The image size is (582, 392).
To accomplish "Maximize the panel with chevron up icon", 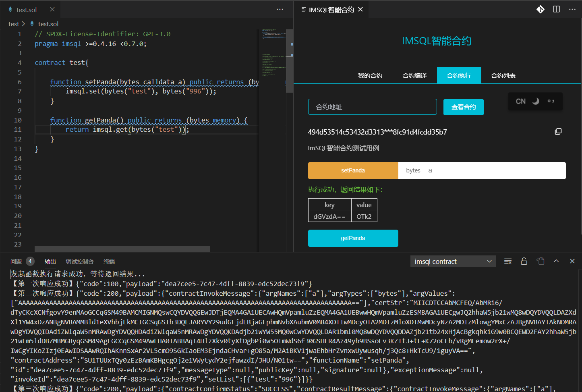I will tap(556, 261).
